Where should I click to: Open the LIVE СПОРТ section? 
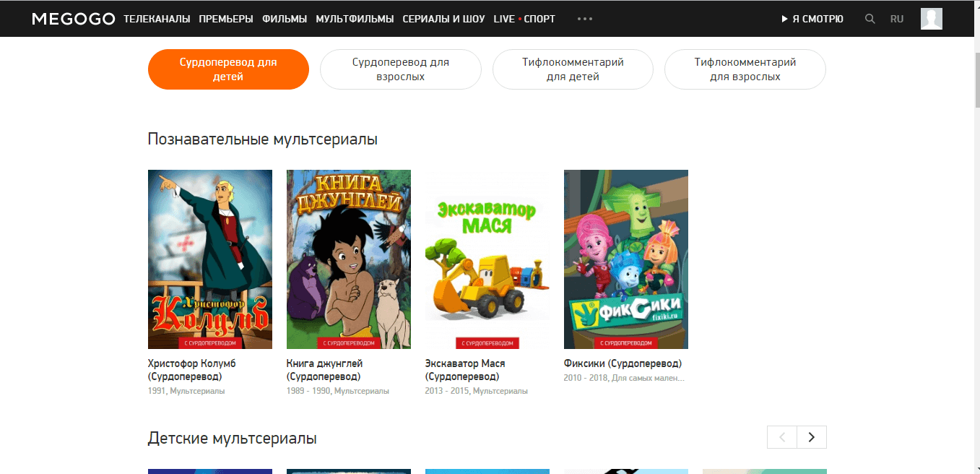(524, 19)
